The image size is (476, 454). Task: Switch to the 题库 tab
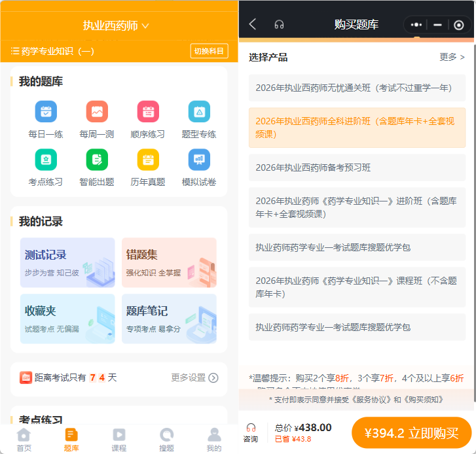click(x=71, y=440)
